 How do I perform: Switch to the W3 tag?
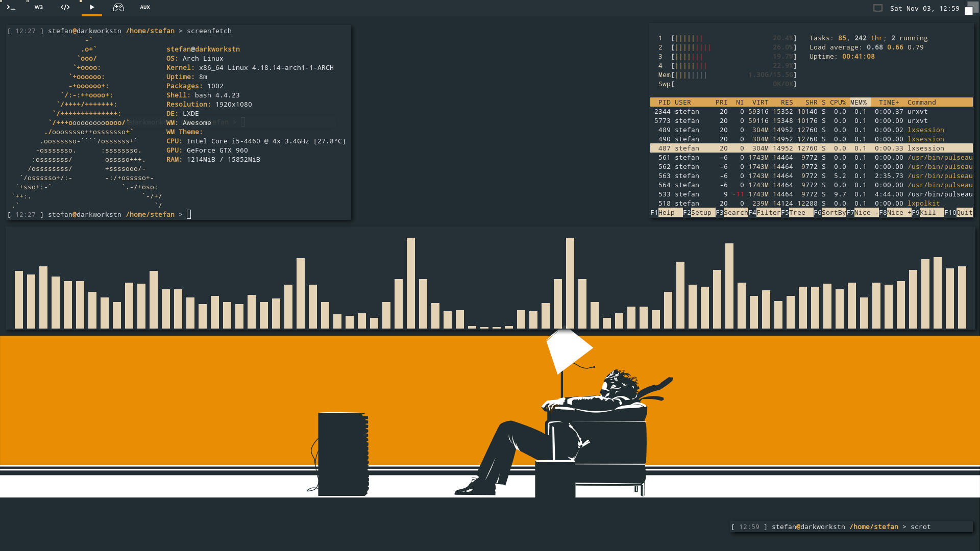(x=39, y=7)
